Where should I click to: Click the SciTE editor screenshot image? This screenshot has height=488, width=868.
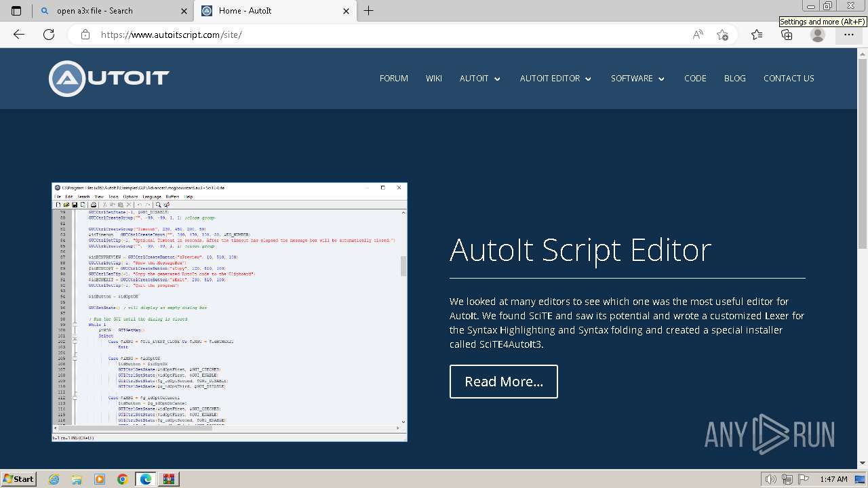pyautogui.click(x=229, y=312)
